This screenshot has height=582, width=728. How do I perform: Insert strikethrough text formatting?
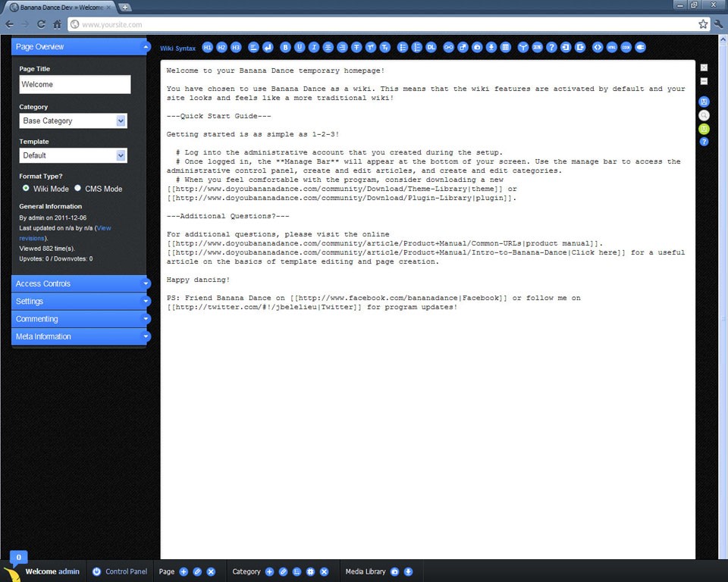(x=356, y=47)
